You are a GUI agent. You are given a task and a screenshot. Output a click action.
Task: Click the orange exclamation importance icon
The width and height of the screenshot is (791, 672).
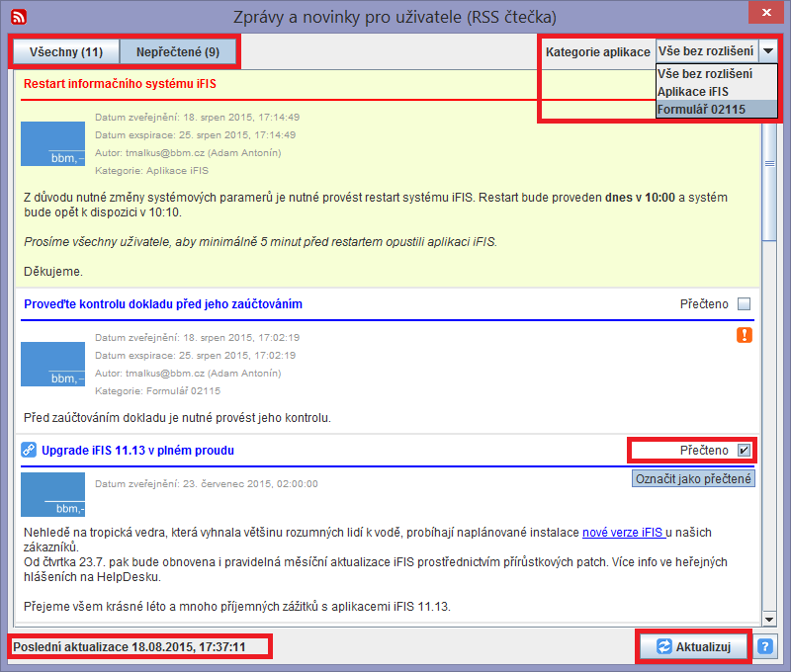745,335
